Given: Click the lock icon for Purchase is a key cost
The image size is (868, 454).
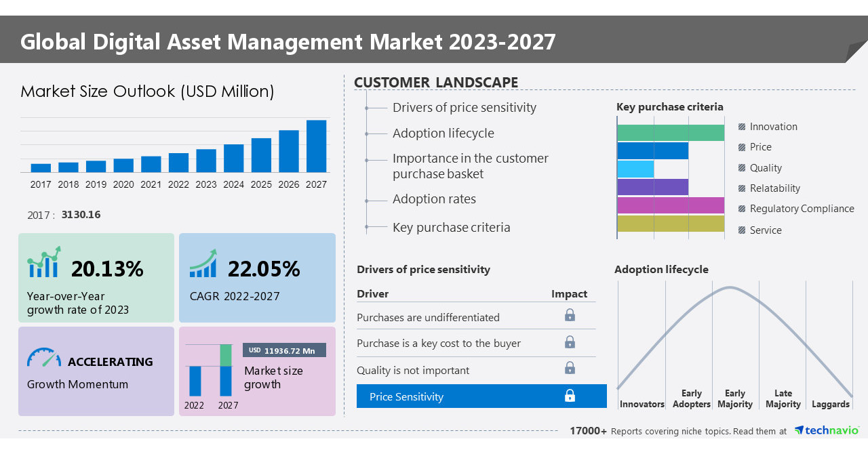Looking at the screenshot, I should click(570, 342).
